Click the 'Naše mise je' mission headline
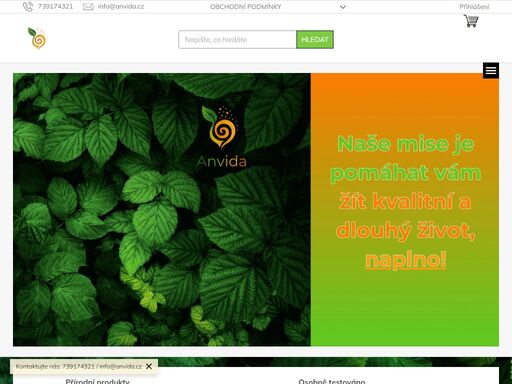512x384 pixels. coord(406,144)
